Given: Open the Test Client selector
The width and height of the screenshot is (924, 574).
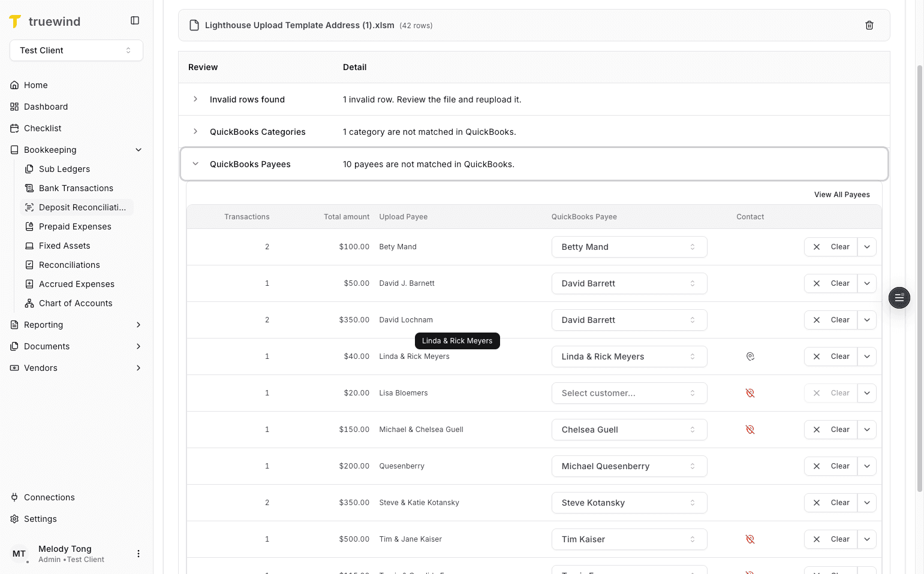Looking at the screenshot, I should (x=76, y=50).
